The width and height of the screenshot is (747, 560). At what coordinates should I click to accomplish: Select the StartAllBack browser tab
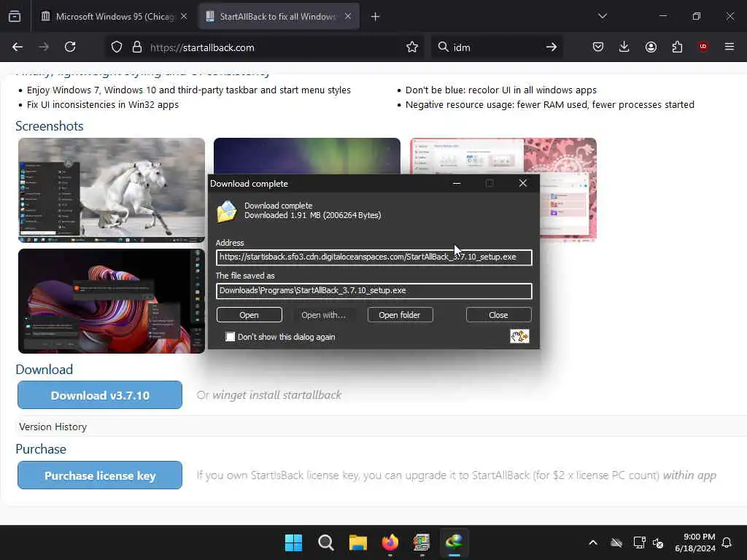[278, 17]
